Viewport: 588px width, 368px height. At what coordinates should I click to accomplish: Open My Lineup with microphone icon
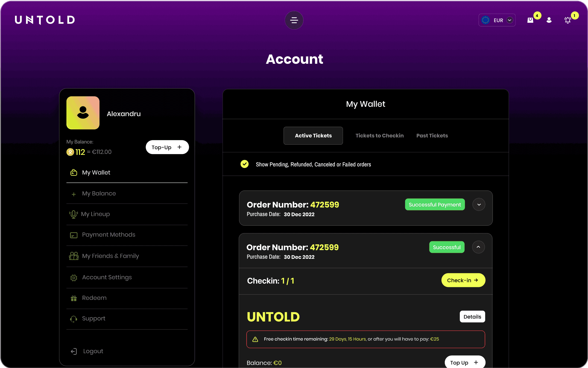coord(95,214)
